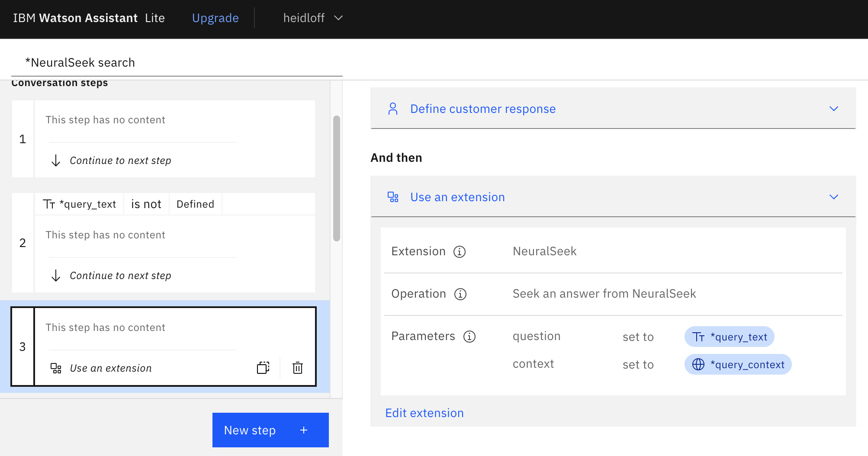Click the step number 1 label
Screen dimensions: 868x456
click(x=23, y=139)
